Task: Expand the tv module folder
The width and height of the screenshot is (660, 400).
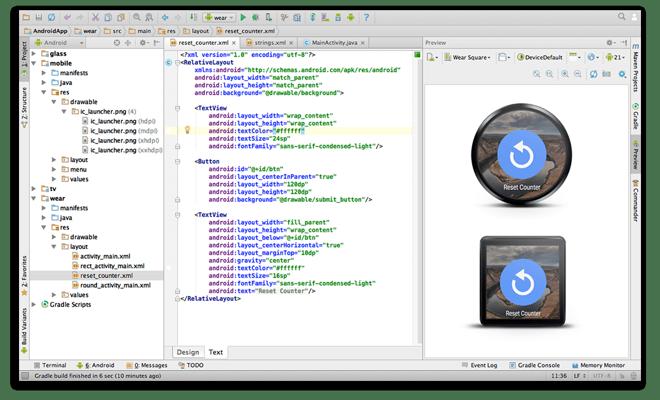Action: 34,189
